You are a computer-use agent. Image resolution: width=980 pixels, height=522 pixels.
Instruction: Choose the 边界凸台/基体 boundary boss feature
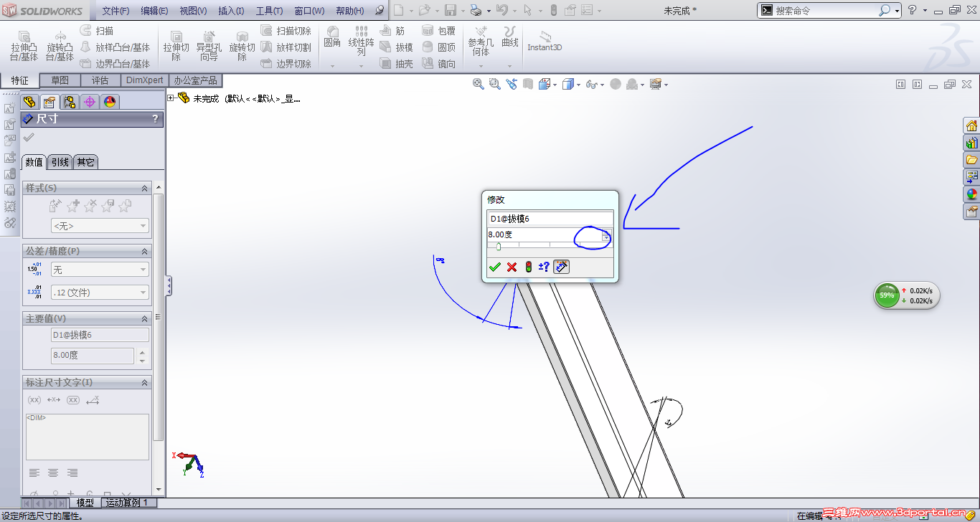point(115,64)
